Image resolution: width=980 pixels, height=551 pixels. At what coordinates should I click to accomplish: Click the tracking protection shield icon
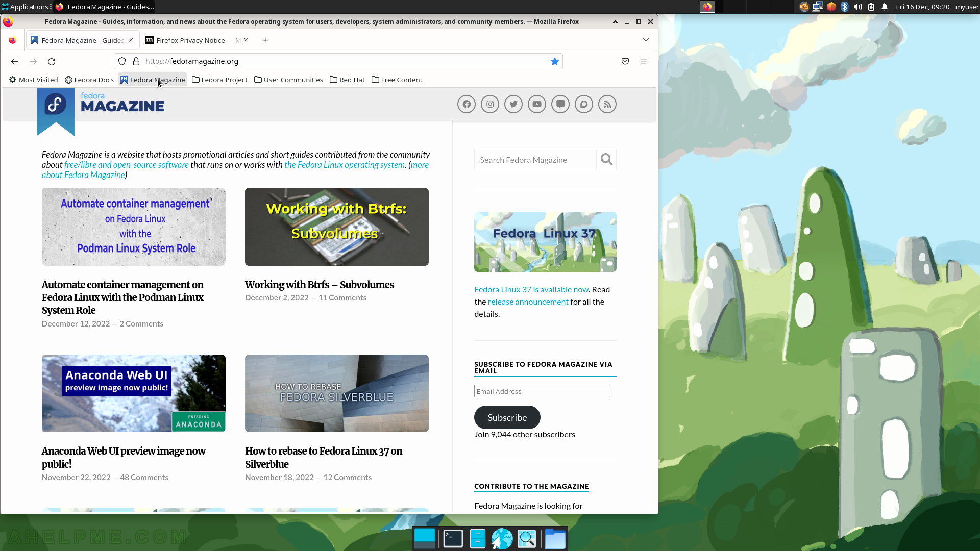122,61
